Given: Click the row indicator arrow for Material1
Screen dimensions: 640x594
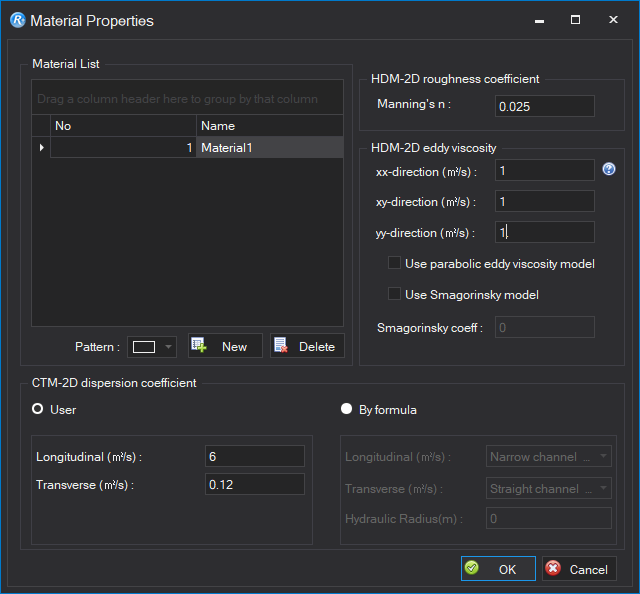Looking at the screenshot, I should (41, 148).
